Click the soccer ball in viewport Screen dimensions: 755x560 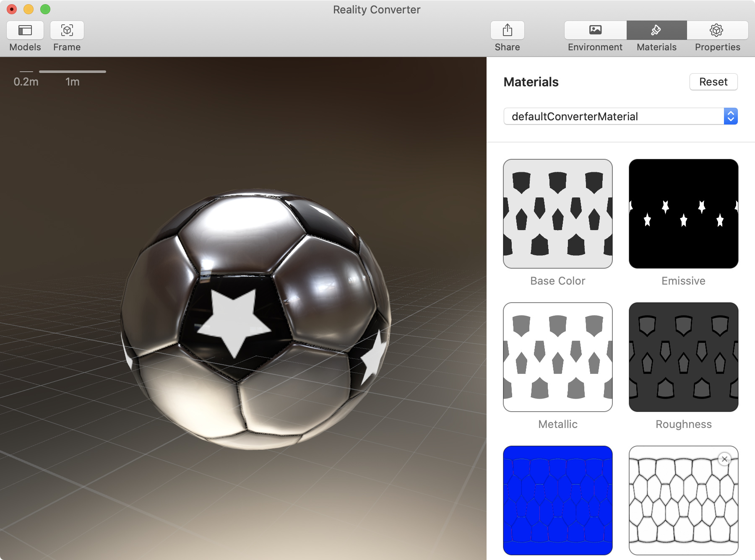(256, 319)
